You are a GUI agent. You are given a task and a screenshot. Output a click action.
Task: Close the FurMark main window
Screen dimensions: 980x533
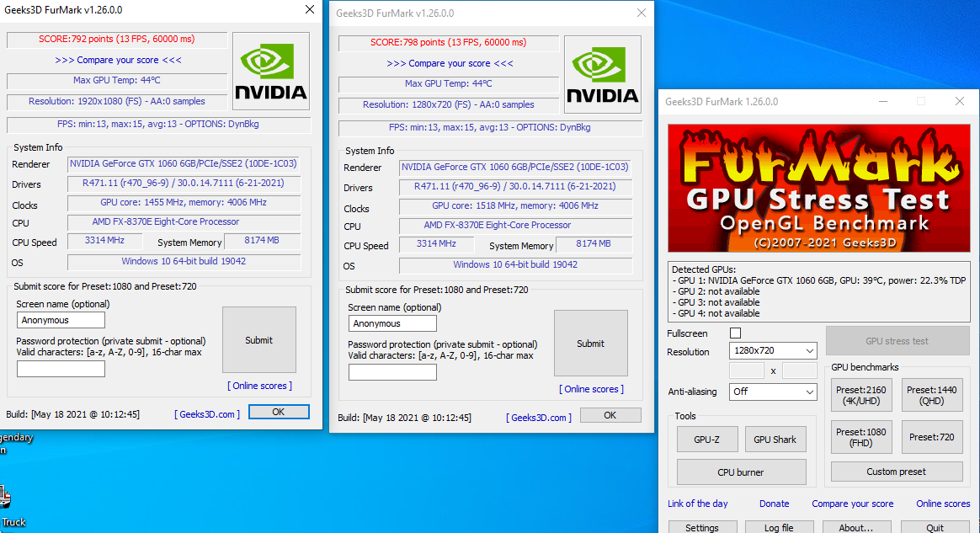coord(960,101)
